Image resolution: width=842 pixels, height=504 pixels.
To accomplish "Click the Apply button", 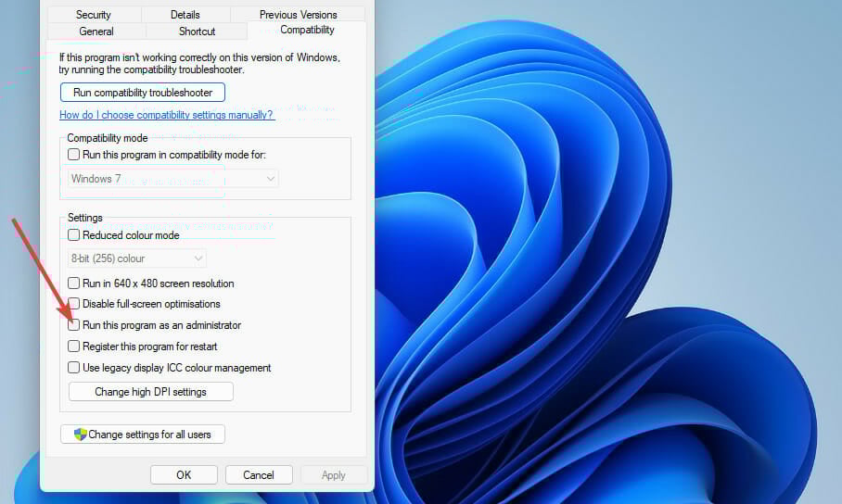I will click(334, 475).
